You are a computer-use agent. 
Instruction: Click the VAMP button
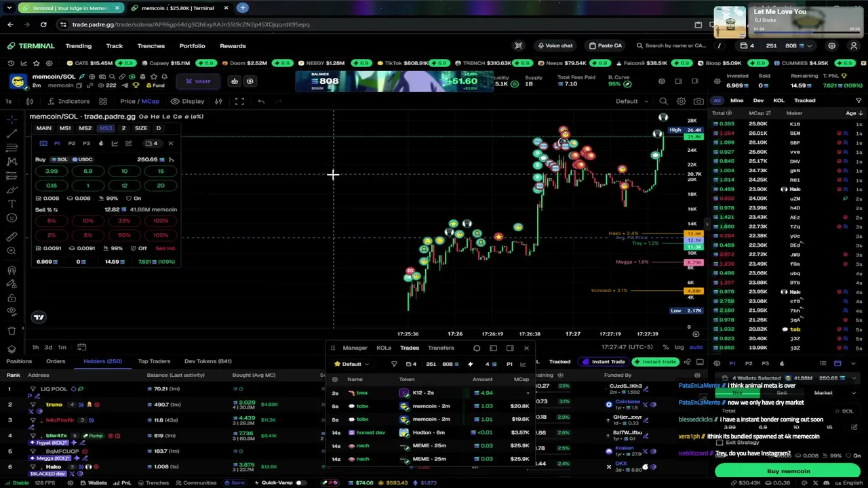coord(198,81)
